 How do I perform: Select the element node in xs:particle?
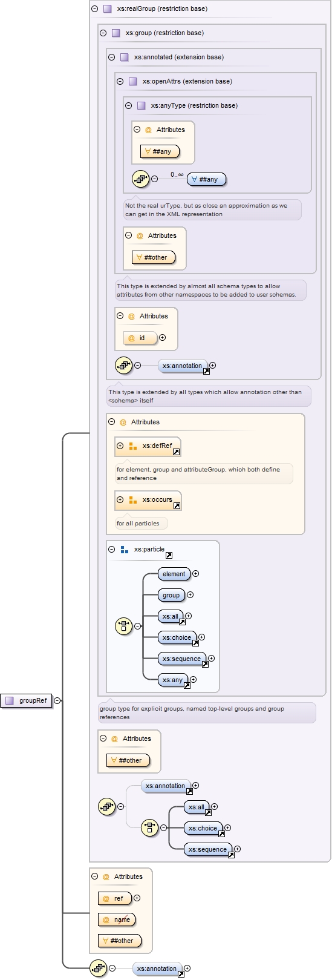(x=174, y=574)
